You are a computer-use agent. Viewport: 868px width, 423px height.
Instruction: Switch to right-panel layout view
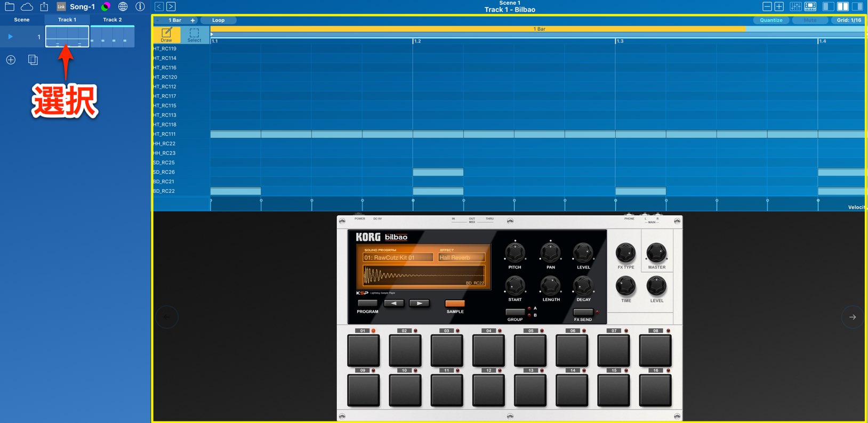point(857,6)
